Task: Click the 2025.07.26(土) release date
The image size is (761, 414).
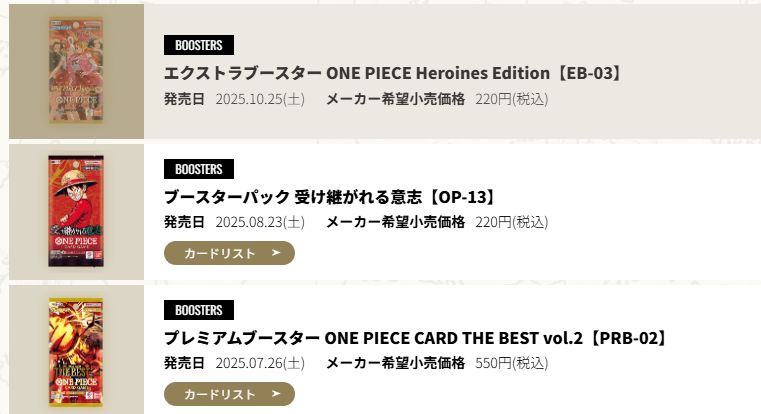Action: 260,363
